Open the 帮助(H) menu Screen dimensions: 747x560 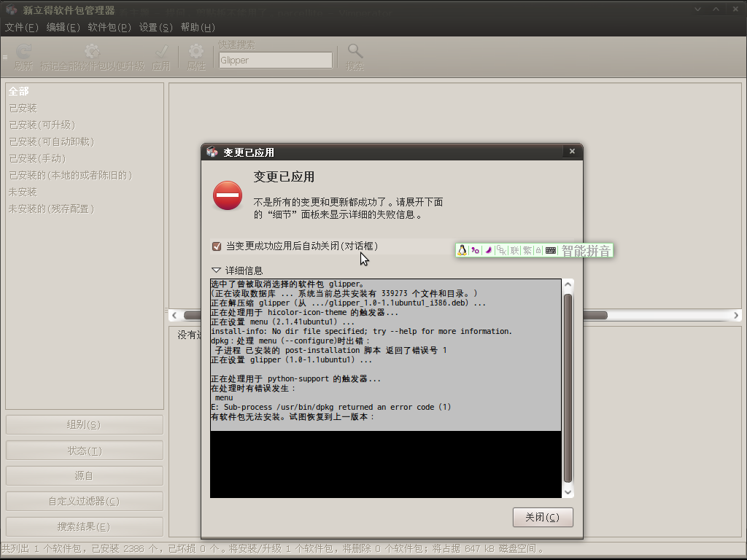198,28
